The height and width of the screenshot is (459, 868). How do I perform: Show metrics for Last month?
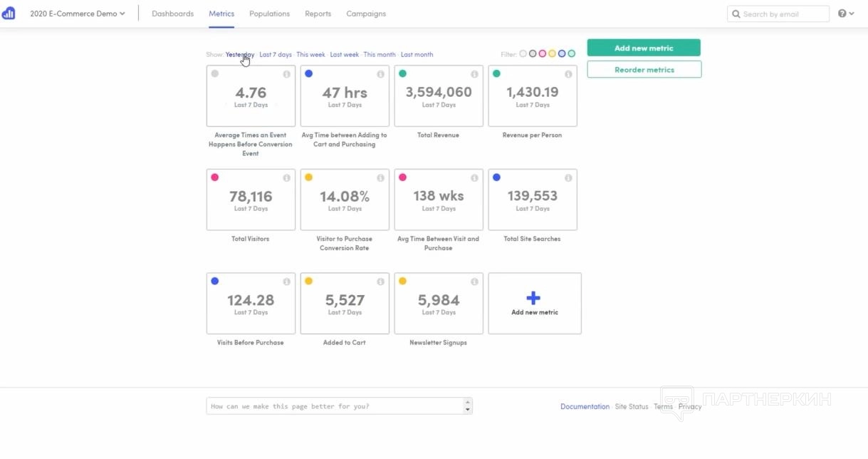click(417, 55)
